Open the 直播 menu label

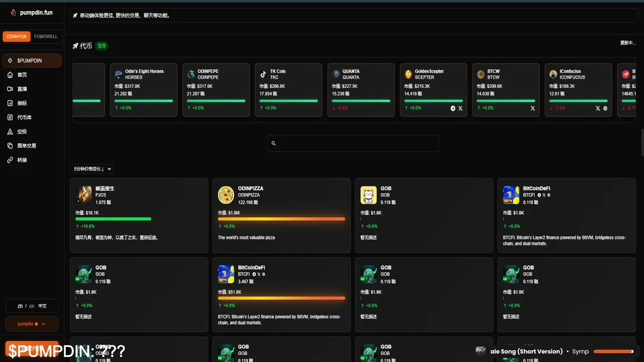tap(22, 89)
